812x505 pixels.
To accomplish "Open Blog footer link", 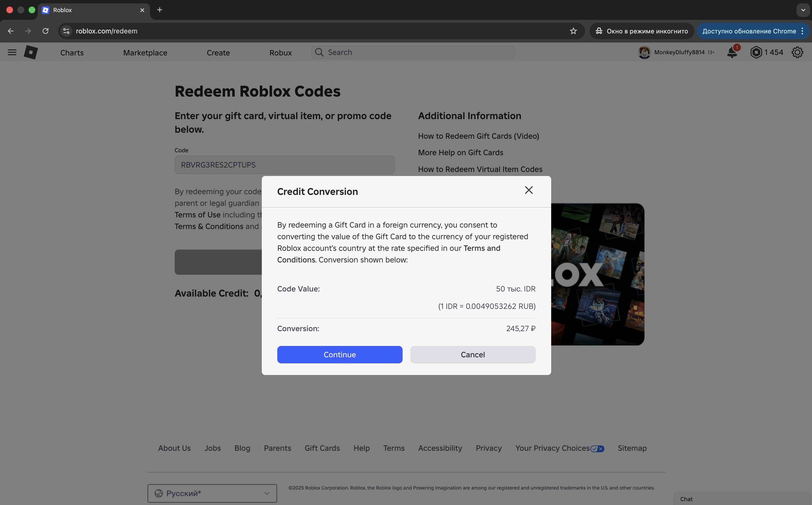I will [242, 448].
